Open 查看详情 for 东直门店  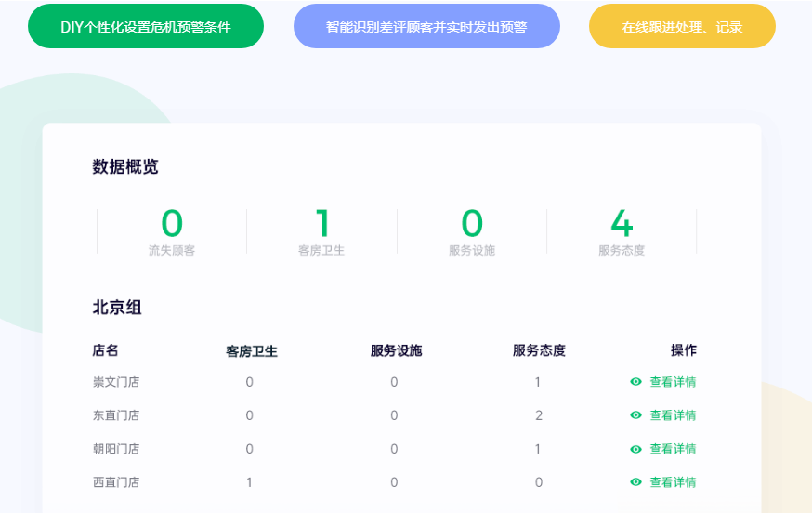tap(673, 415)
